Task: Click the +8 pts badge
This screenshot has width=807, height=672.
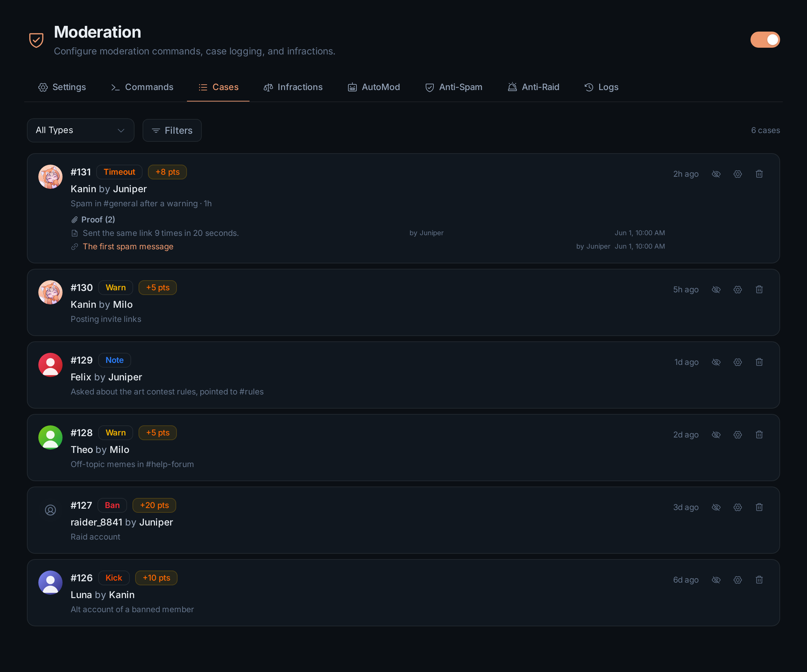Action: coord(167,172)
